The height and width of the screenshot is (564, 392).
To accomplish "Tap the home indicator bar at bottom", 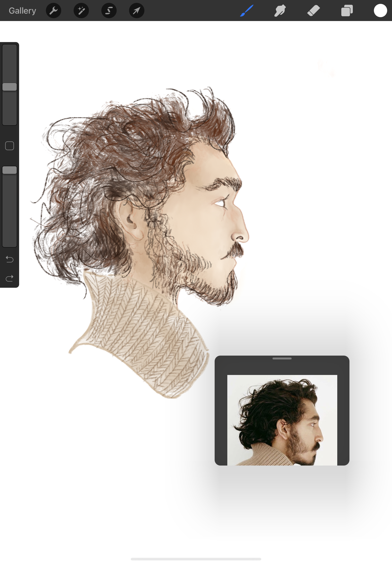I will tap(196, 559).
